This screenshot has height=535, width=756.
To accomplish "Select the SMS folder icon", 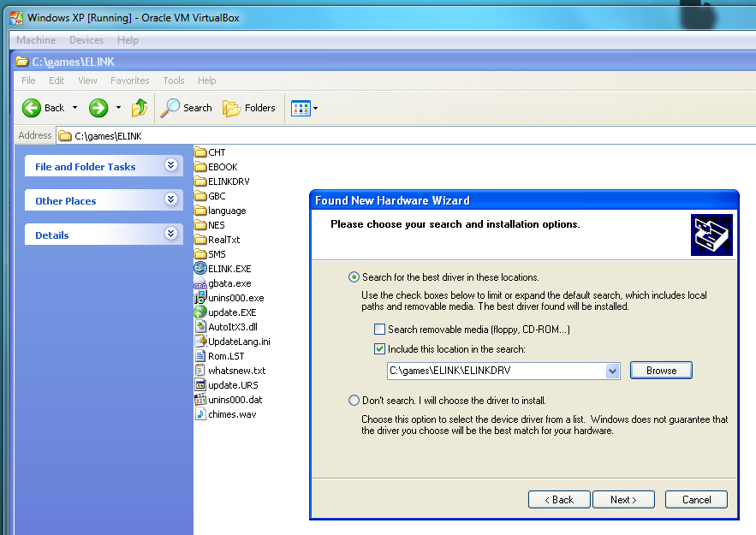I will click(200, 254).
